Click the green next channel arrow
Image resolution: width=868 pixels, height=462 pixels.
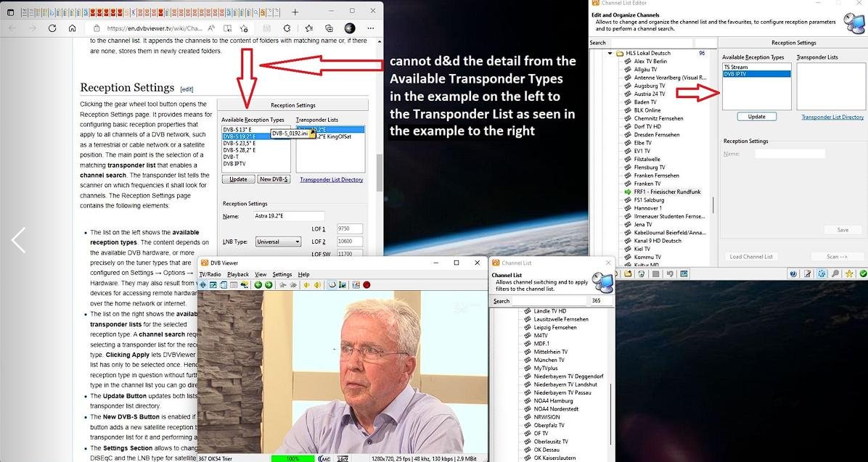pyautogui.click(x=269, y=285)
